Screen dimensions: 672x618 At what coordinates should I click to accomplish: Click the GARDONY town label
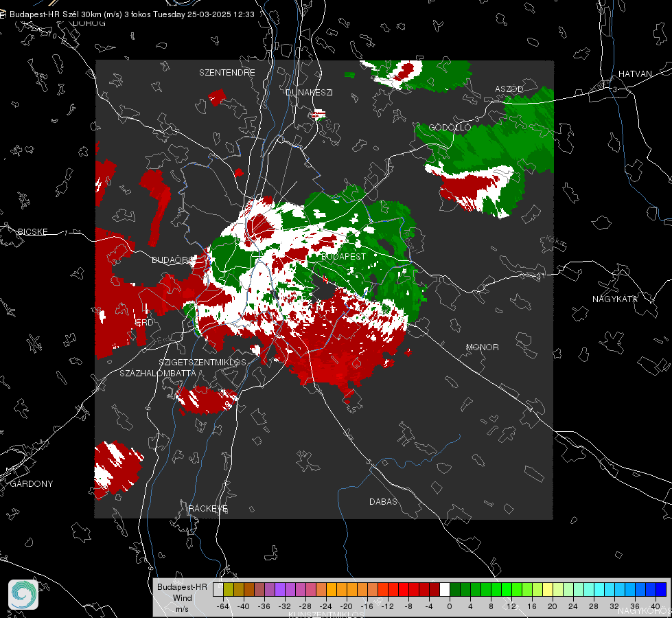(x=32, y=484)
